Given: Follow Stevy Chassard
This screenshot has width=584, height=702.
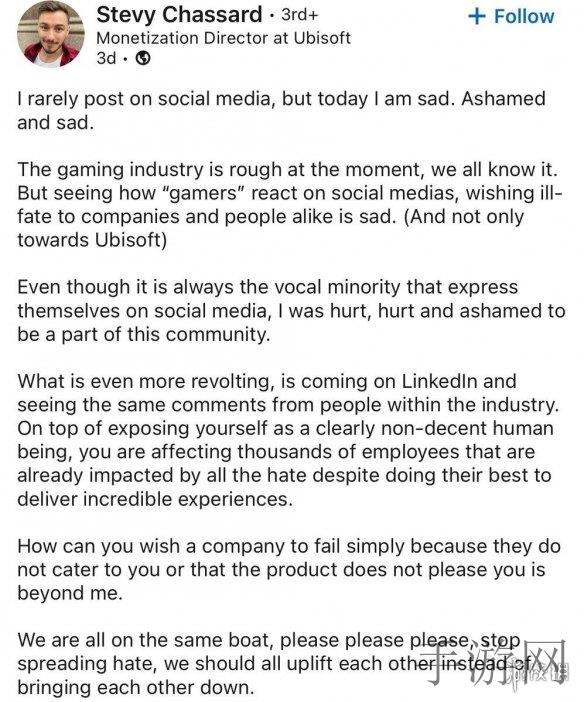Looking at the screenshot, I should click(x=511, y=17).
